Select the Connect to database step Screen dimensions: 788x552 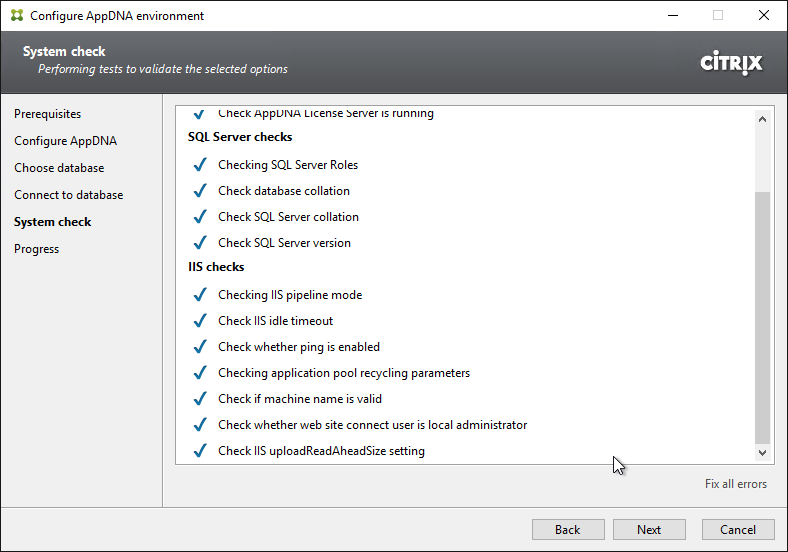point(68,195)
